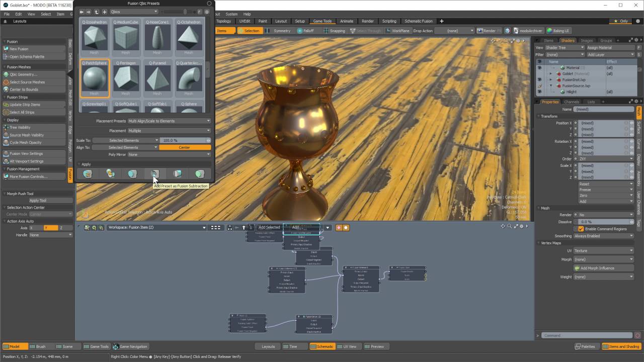Open Placement Multiple dropdown
Screen dimensions: 644x362
click(169, 131)
